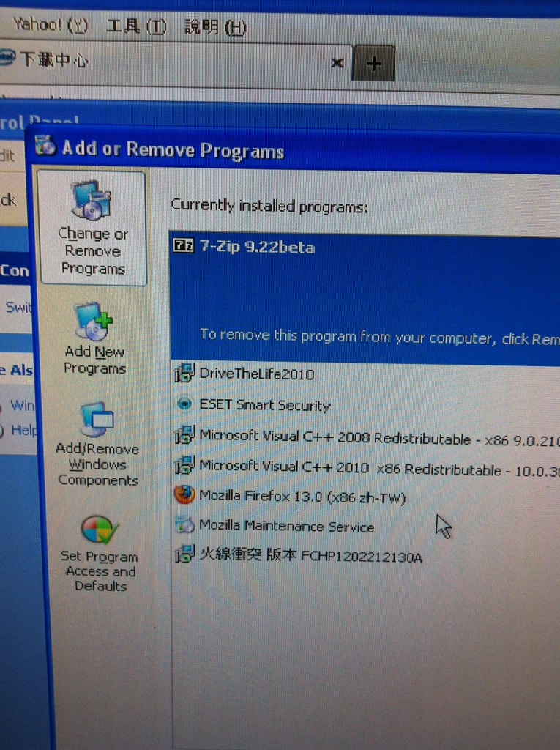Open the 說明 (H) menu

[215, 28]
